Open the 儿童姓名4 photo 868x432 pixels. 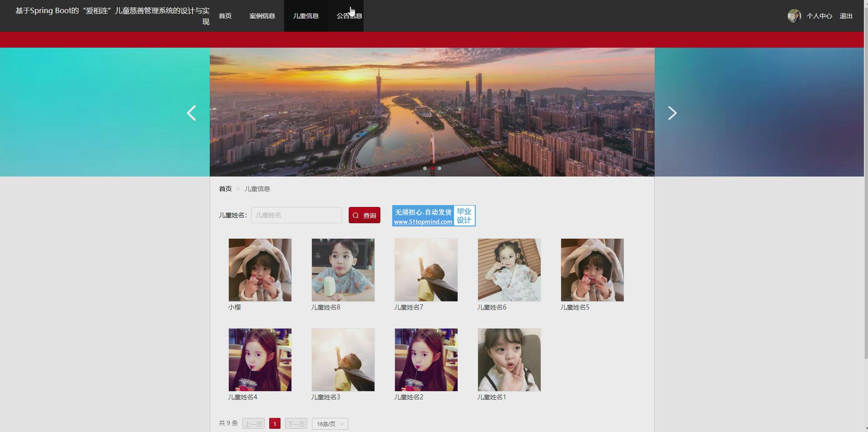point(260,360)
